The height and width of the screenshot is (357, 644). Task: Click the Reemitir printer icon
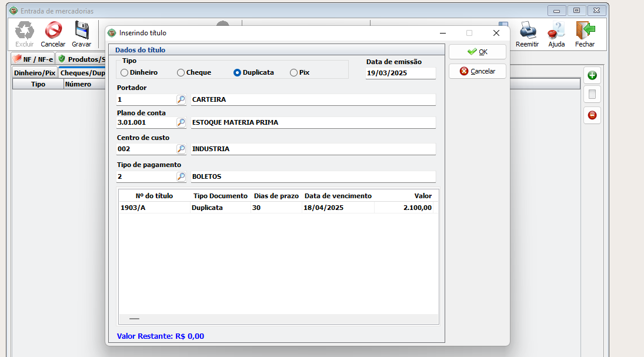(527, 31)
